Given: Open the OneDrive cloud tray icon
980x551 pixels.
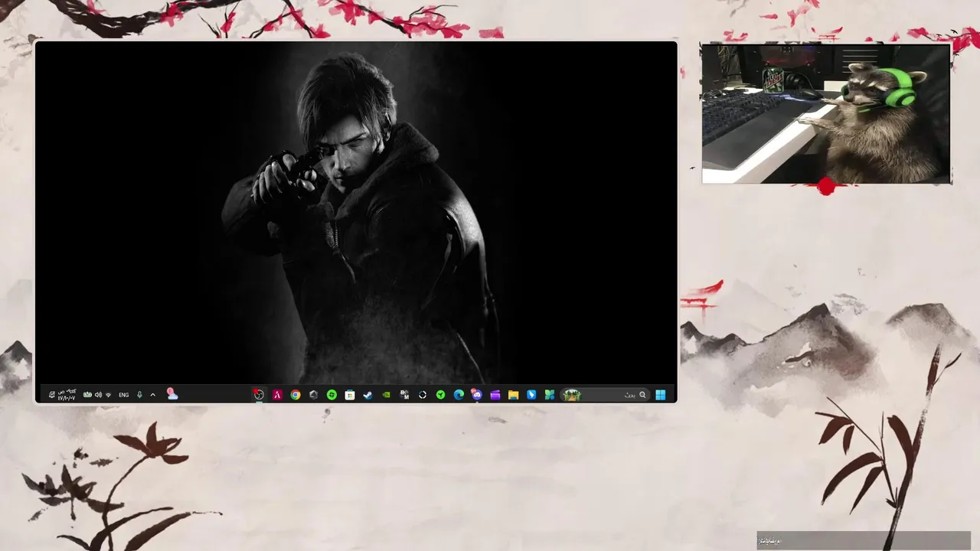Looking at the screenshot, I should [172, 394].
